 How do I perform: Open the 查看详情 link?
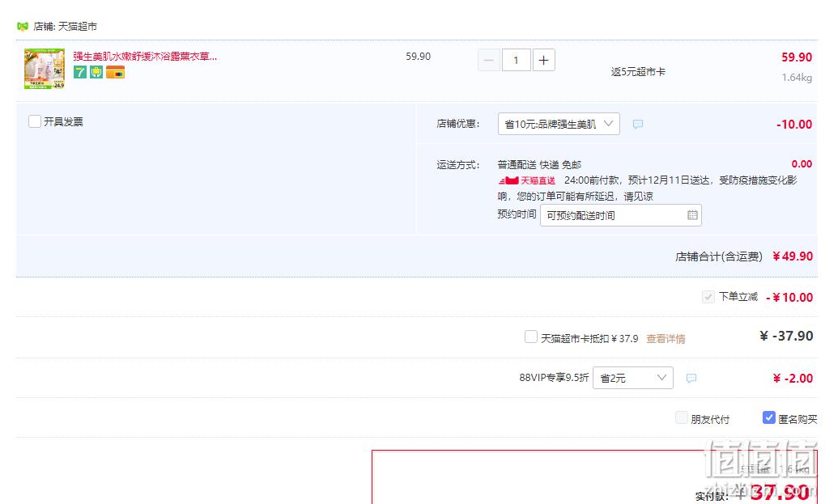[666, 339]
